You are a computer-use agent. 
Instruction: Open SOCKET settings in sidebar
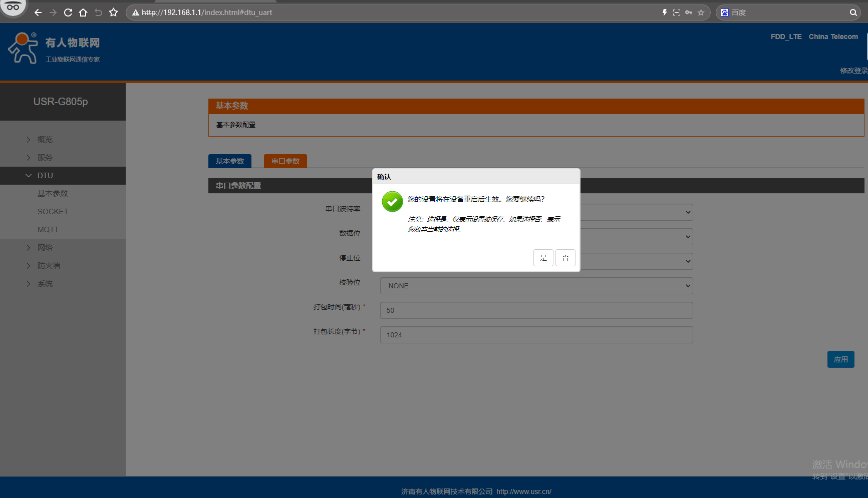pos(53,212)
